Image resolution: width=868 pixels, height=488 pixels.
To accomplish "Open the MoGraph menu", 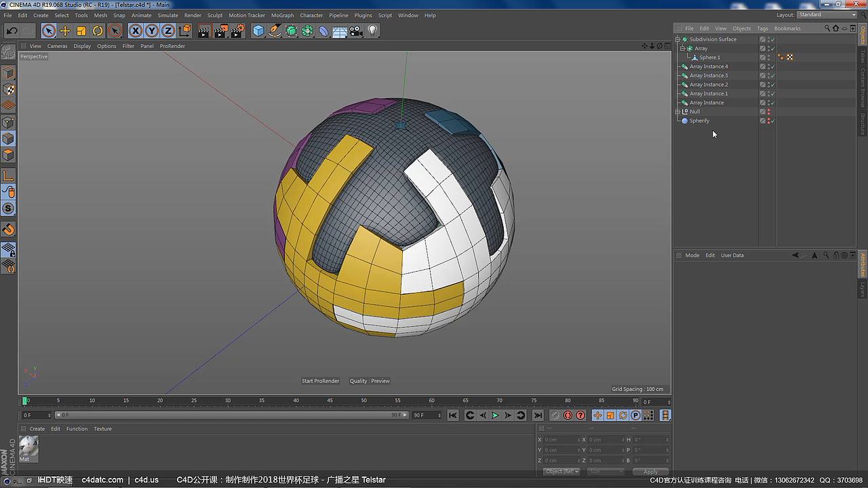I will pyautogui.click(x=282, y=15).
